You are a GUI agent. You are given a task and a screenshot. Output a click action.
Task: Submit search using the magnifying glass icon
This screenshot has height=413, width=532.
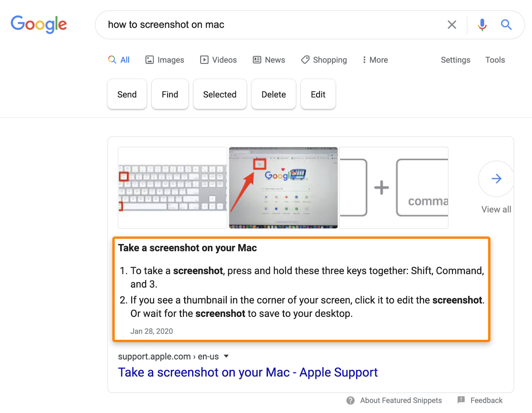point(506,25)
